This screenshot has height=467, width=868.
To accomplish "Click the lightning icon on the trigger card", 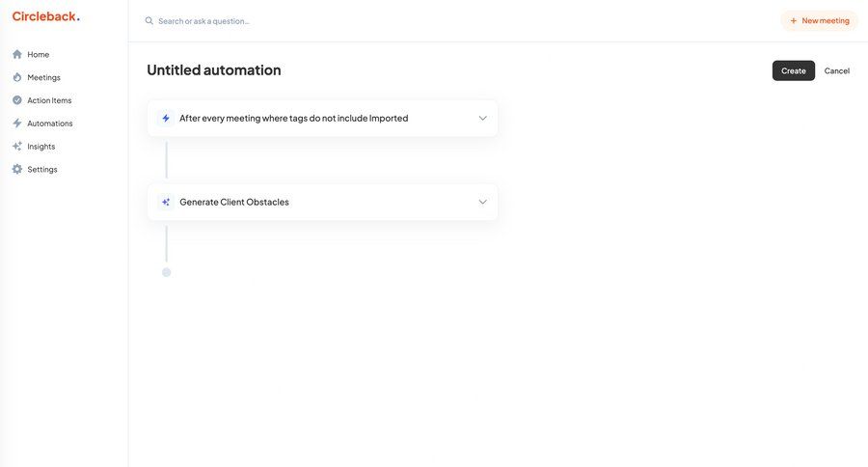I will click(166, 119).
